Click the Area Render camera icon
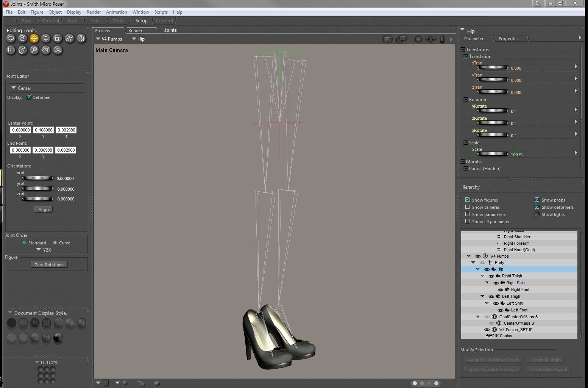 tap(401, 39)
